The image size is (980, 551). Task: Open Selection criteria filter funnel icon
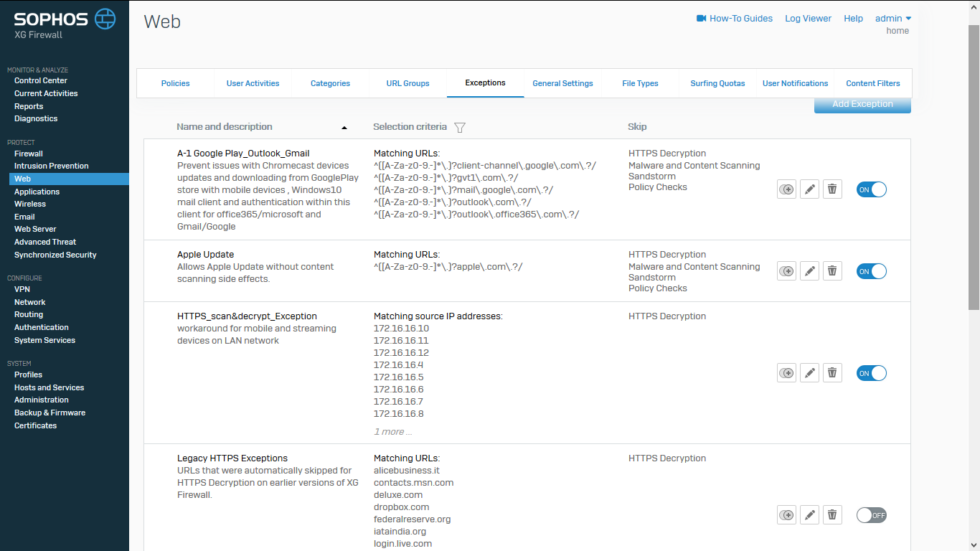tap(460, 127)
